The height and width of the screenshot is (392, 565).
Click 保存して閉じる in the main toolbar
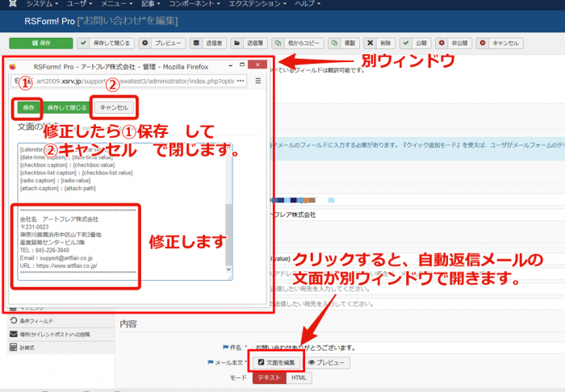(x=106, y=44)
